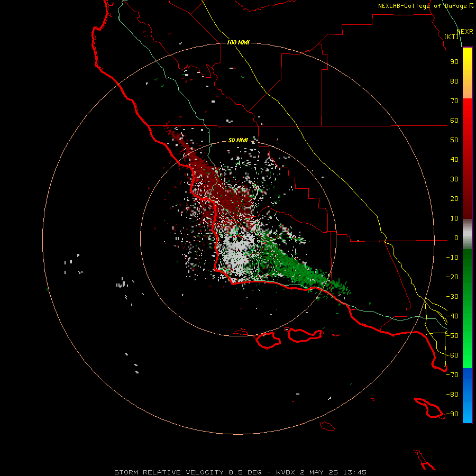The width and height of the screenshot is (476, 476).
Task: Select the storm relative velocity caption text
Action: (x=240, y=472)
